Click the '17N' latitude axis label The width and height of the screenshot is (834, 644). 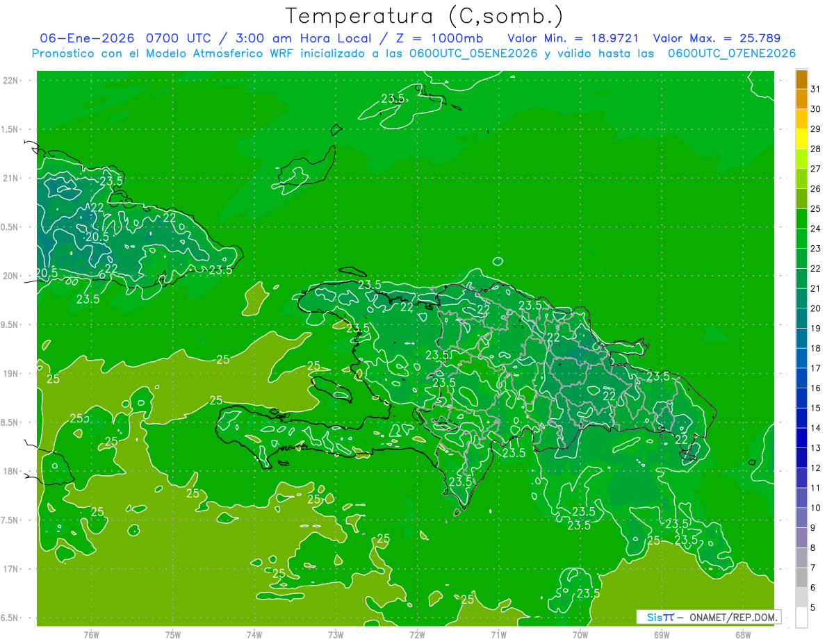(10, 569)
